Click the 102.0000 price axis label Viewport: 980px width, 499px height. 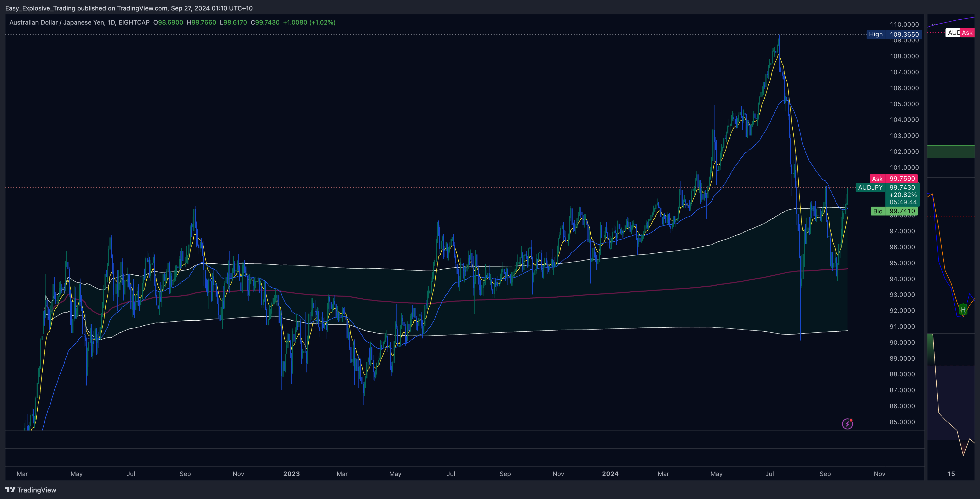point(904,151)
